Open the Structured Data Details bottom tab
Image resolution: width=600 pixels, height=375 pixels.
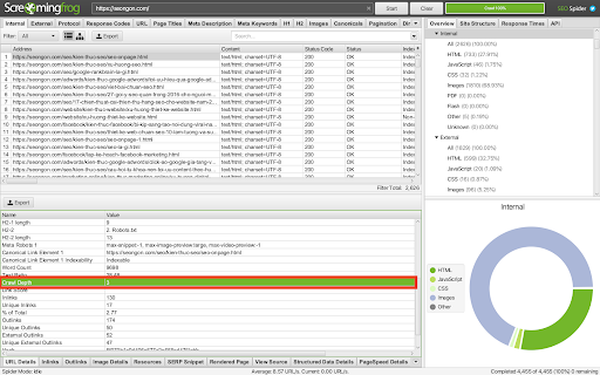click(x=323, y=362)
